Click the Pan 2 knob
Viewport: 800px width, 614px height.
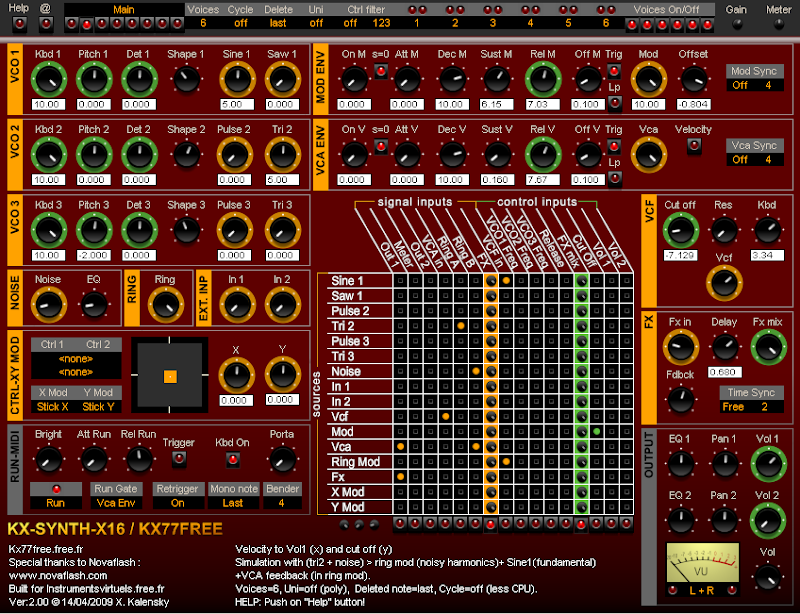724,520
